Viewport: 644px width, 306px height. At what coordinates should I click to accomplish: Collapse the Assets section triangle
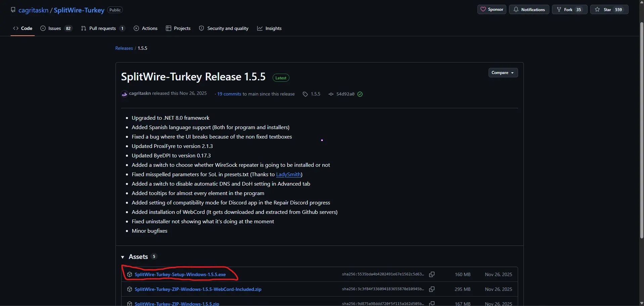click(x=123, y=257)
